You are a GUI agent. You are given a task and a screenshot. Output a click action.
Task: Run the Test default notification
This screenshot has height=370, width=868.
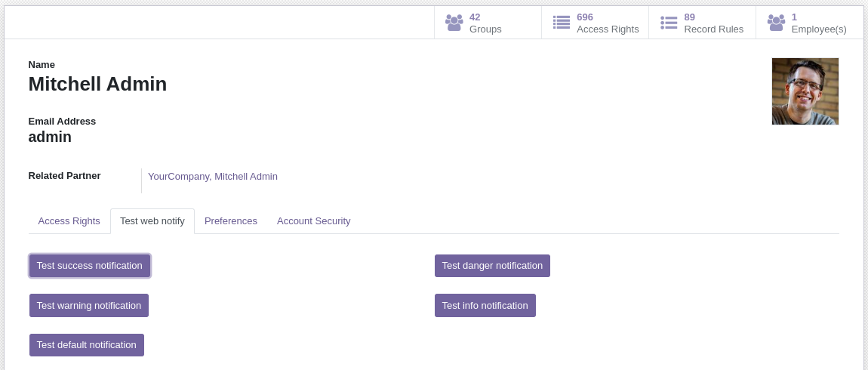(87, 345)
